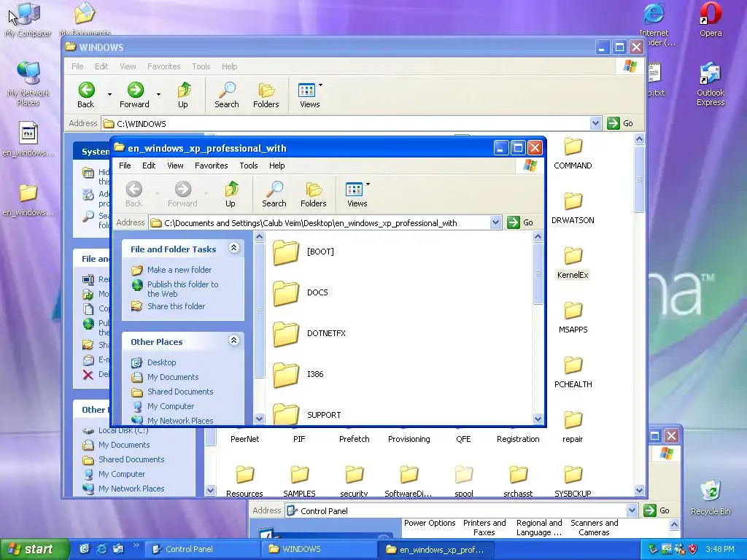Go to Desktop in Other Places
Viewport: 747px width, 560px height.
point(161,362)
